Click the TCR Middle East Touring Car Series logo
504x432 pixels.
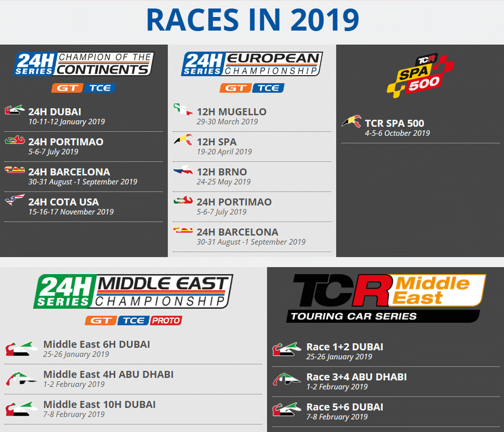386,298
